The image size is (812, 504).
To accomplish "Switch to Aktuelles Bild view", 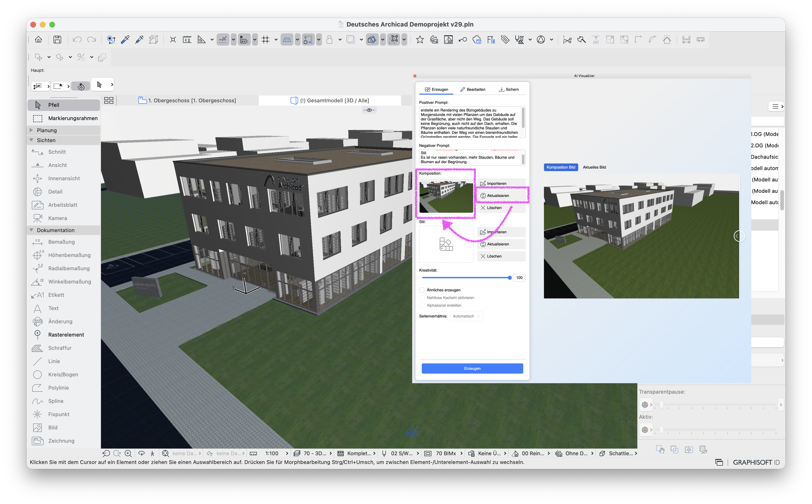I will pyautogui.click(x=594, y=167).
